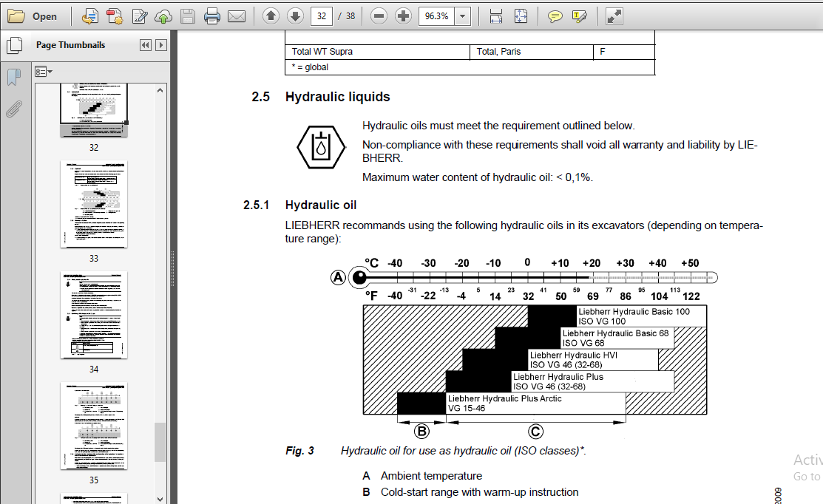Click the read mode expand icon
This screenshot has height=504, width=823.
pos(614,16)
